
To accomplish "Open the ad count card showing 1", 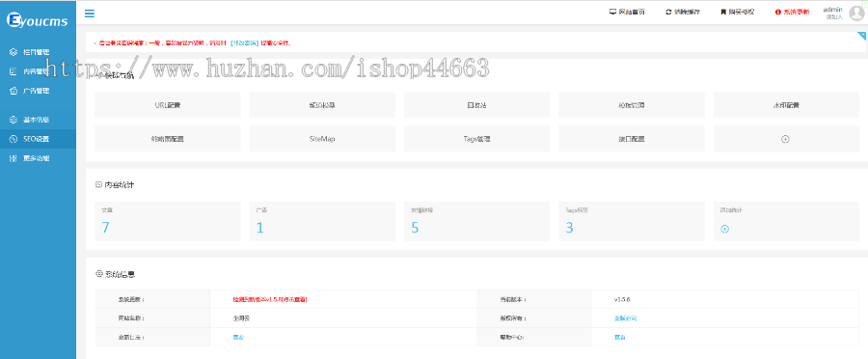I will [322, 221].
